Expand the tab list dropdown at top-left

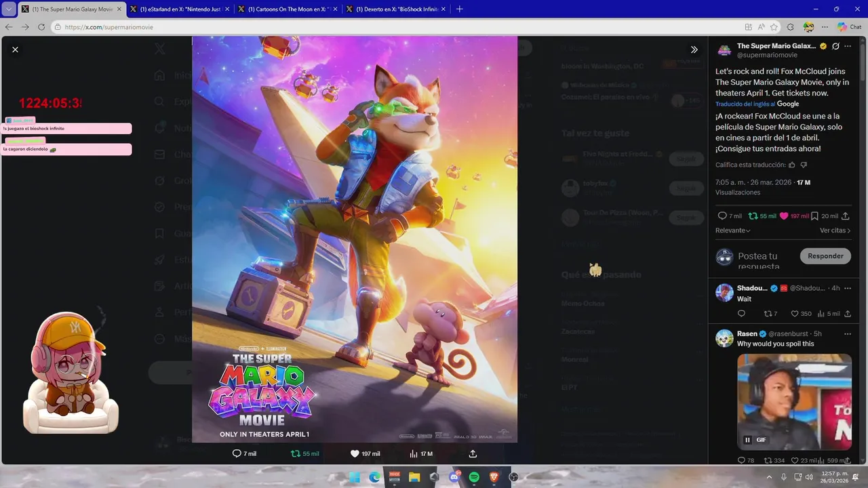[x=8, y=9]
